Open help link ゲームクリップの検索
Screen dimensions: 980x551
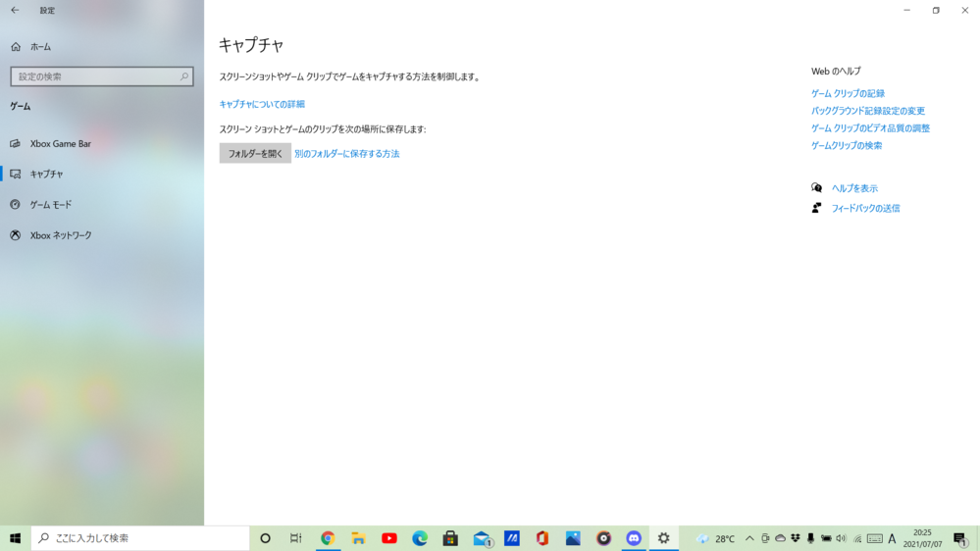click(x=847, y=145)
